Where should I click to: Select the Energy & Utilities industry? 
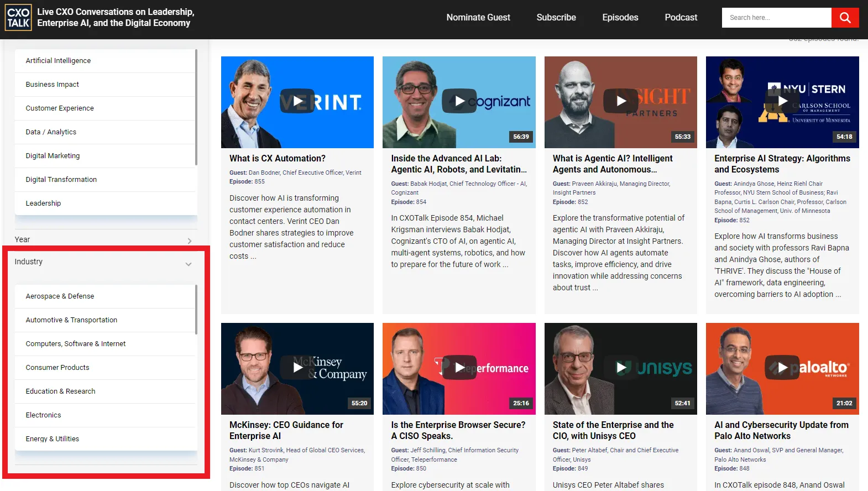tap(105, 439)
